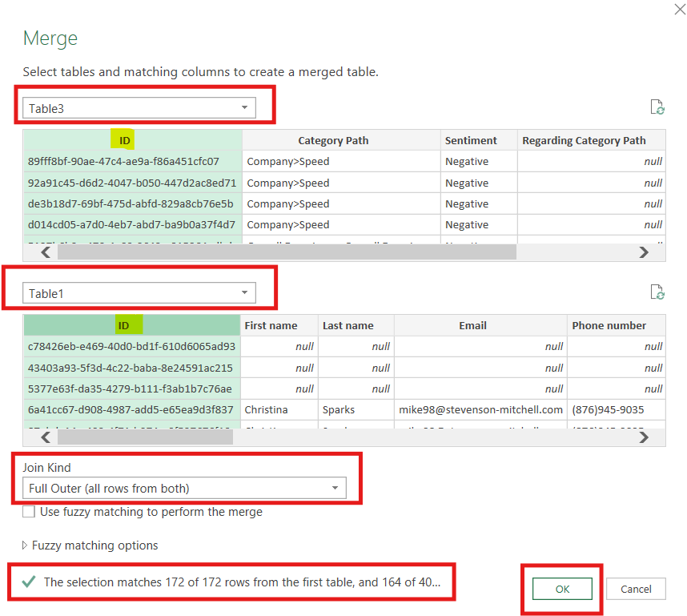Click the green checkmark match status icon
This screenshot has width=687, height=616.
point(29,582)
